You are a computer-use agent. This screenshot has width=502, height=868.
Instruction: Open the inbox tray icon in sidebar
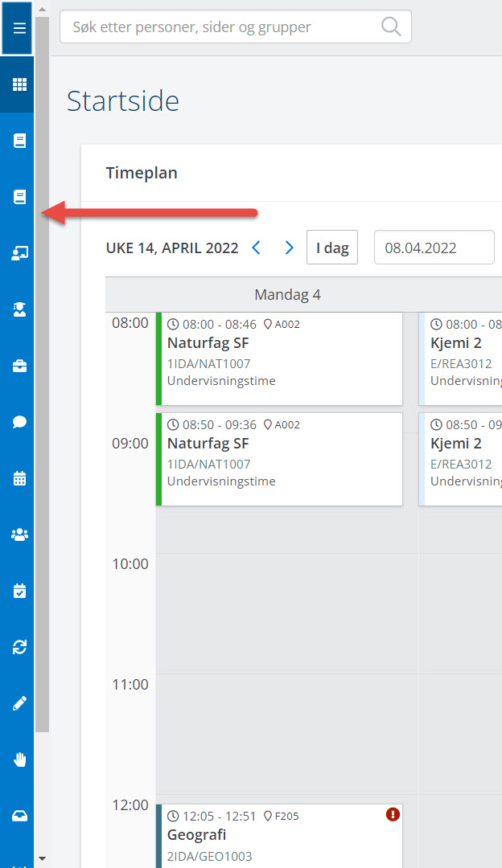click(19, 816)
